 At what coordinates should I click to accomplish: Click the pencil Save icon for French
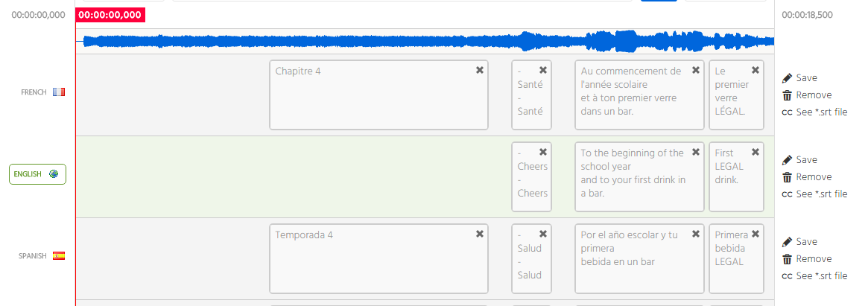(787, 78)
